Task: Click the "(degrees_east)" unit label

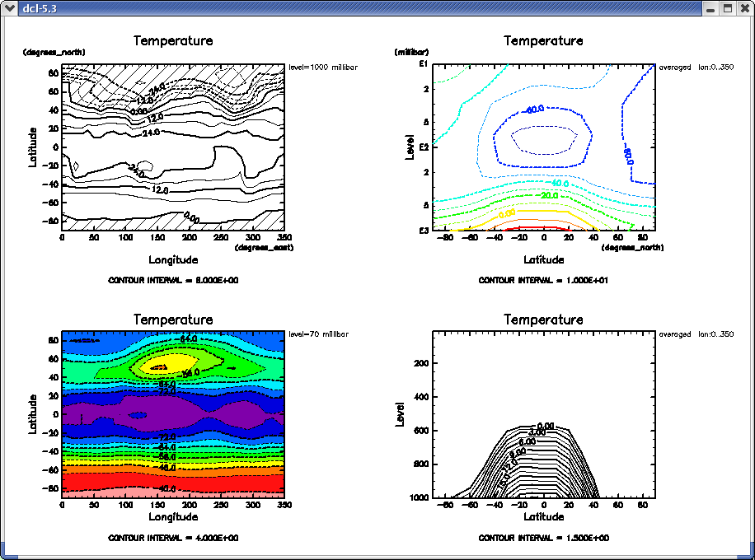Action: pos(265,248)
